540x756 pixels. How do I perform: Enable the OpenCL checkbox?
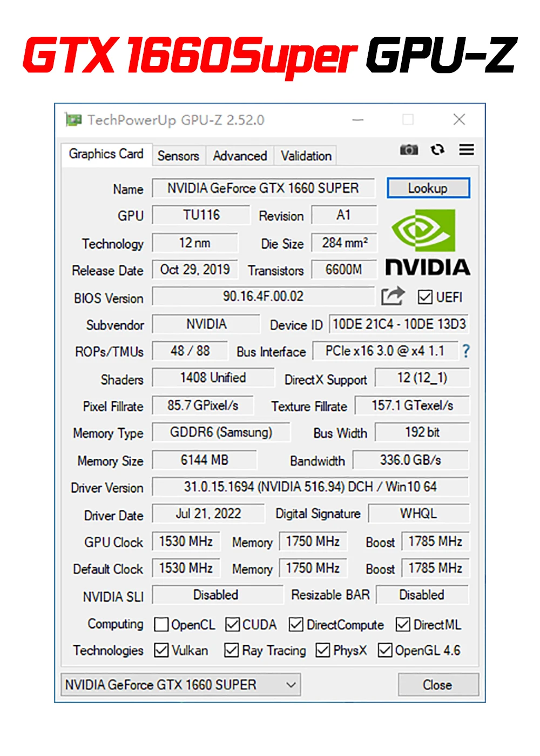coord(161,625)
